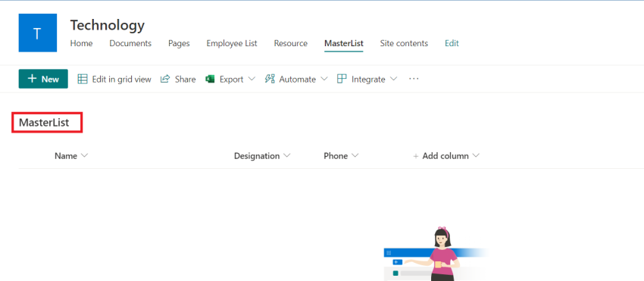Click the Share arrow icon
The height and width of the screenshot is (281, 644).
[x=165, y=79]
